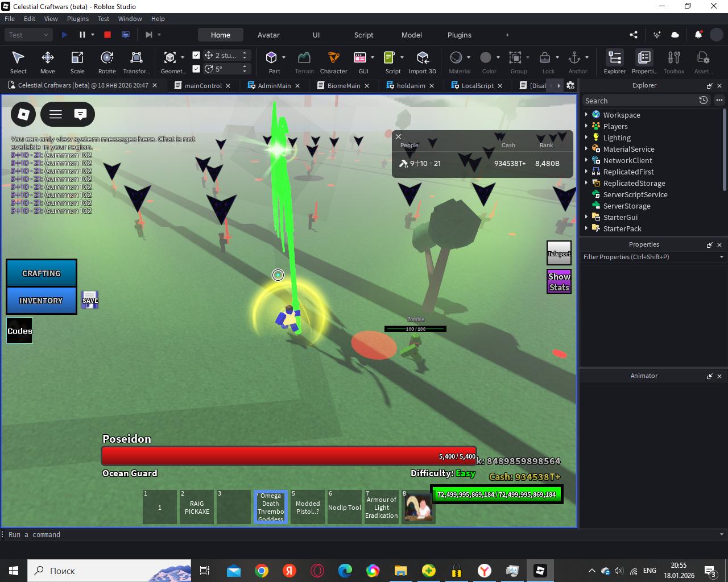This screenshot has width=728, height=582.
Task: Click the Teleport button
Action: point(559,253)
